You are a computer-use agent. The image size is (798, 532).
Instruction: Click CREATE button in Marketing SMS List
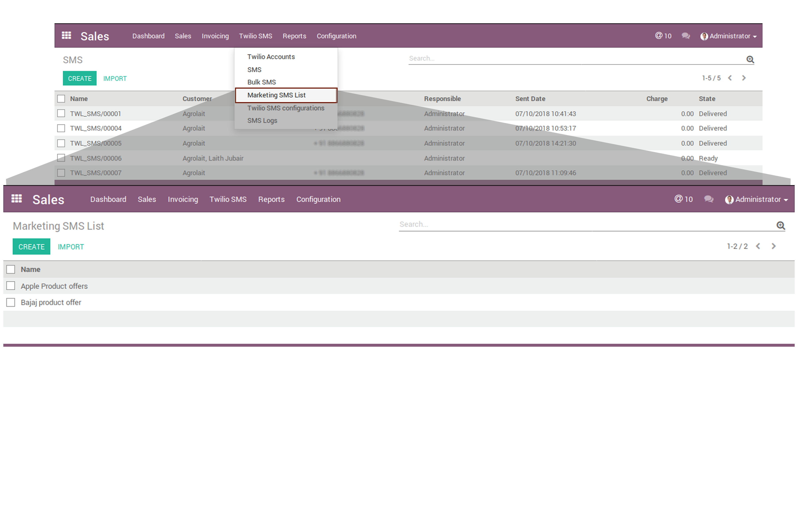[x=31, y=247]
